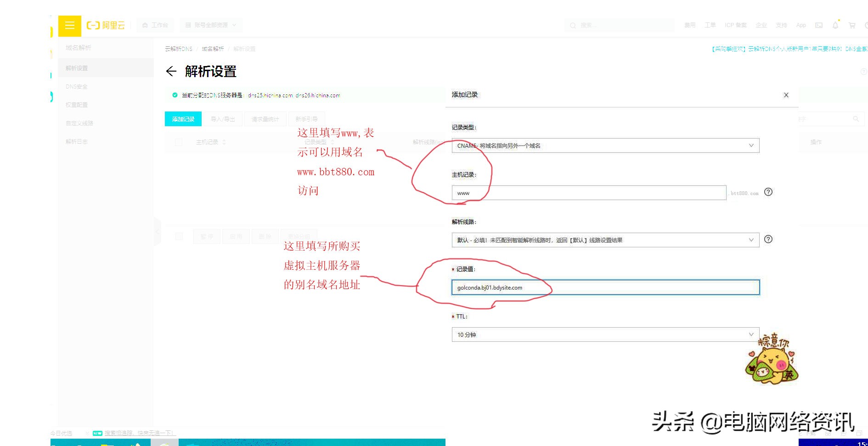The image size is (868, 446).
Task: Click the Alibaba Cloud logo
Action: pyautogui.click(x=105, y=25)
